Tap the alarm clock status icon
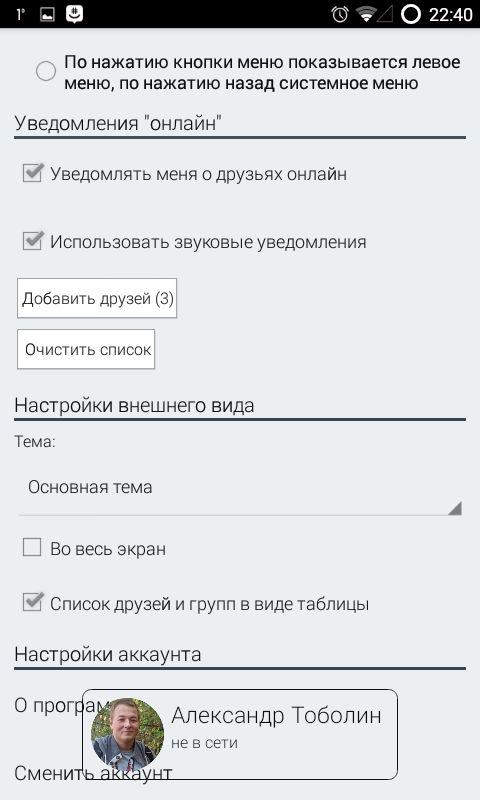The height and width of the screenshot is (800, 480). click(x=339, y=14)
